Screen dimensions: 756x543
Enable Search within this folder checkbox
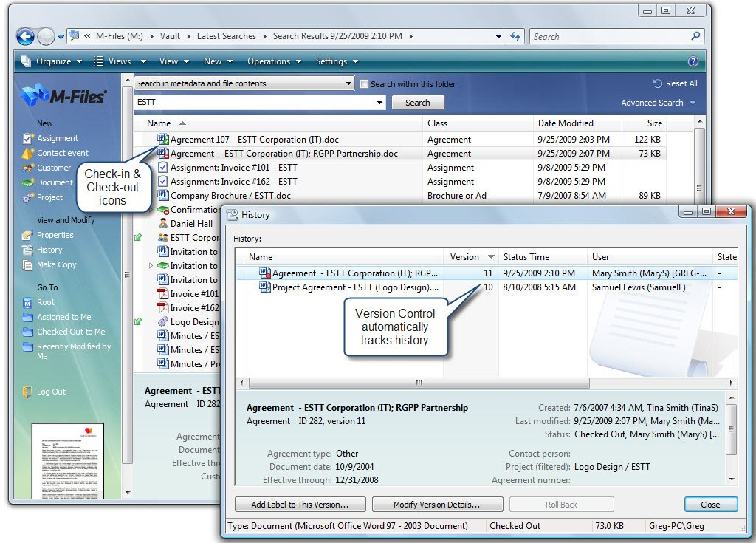[x=364, y=84]
